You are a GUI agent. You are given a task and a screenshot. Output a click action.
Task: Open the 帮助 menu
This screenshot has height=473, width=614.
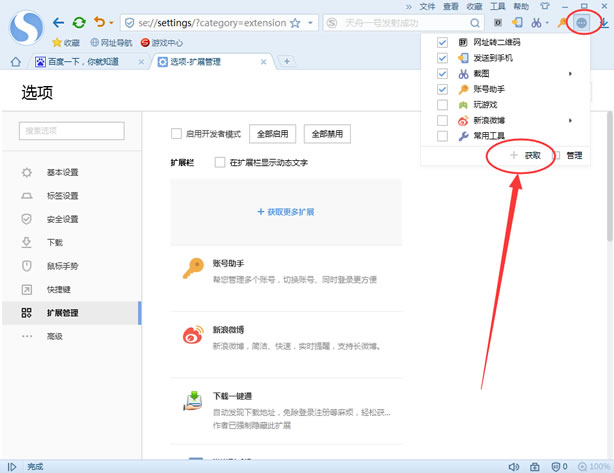point(521,6)
